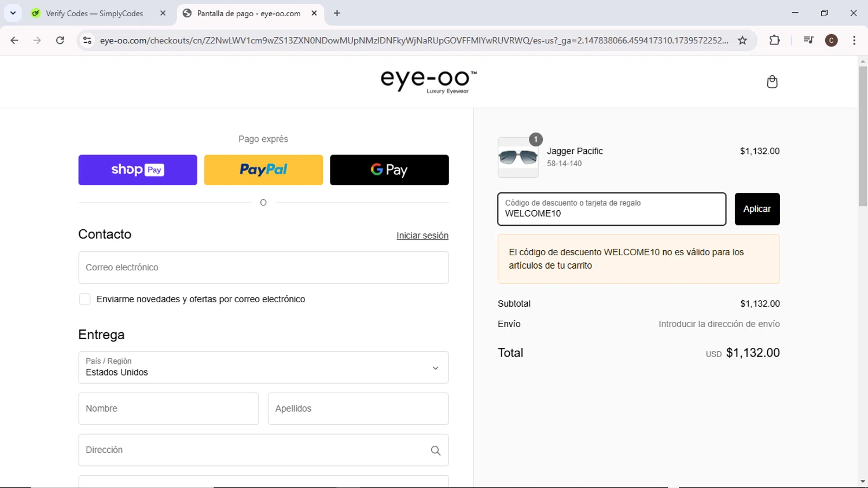
Task: Open a new browser tab
Action: (x=337, y=13)
